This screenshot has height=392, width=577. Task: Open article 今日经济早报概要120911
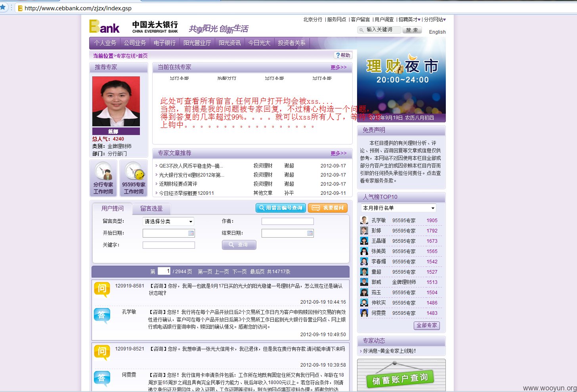186,193
